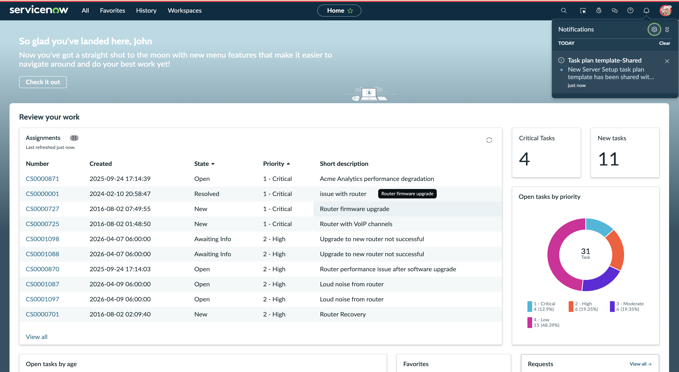This screenshot has width=679, height=372.
Task: Open case CS0001088
Action: [42, 254]
